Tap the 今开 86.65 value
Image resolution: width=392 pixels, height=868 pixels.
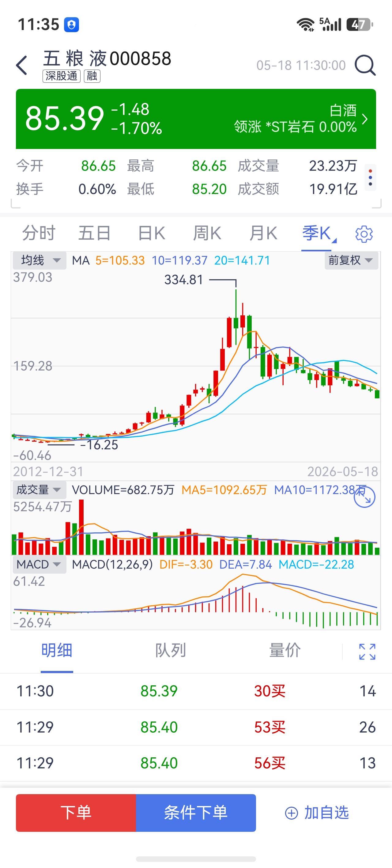point(98,166)
